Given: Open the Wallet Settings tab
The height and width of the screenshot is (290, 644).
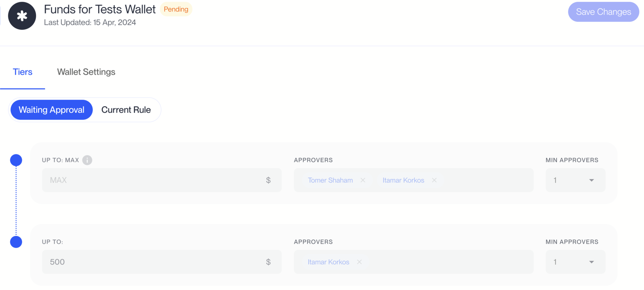Looking at the screenshot, I should click(86, 72).
